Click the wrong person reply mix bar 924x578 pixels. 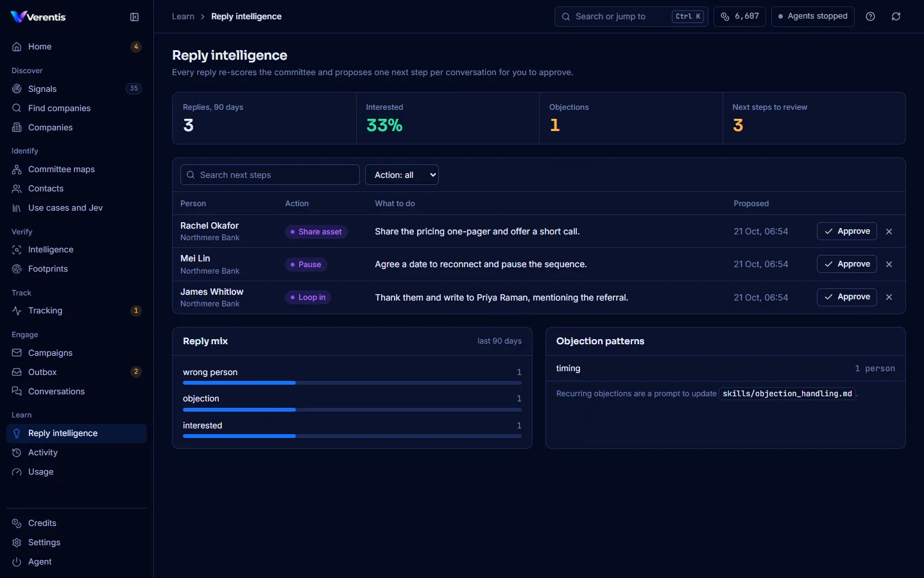tap(352, 383)
